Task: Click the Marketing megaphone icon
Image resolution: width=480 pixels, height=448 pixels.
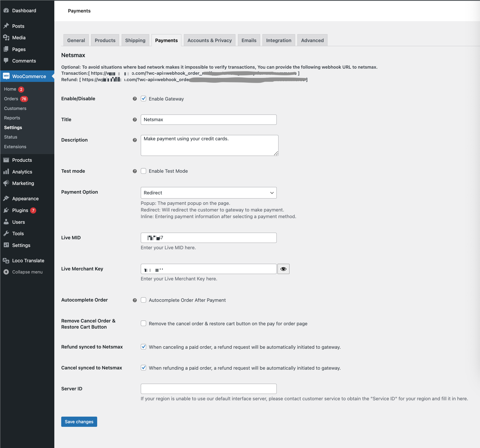Action: coord(6,183)
